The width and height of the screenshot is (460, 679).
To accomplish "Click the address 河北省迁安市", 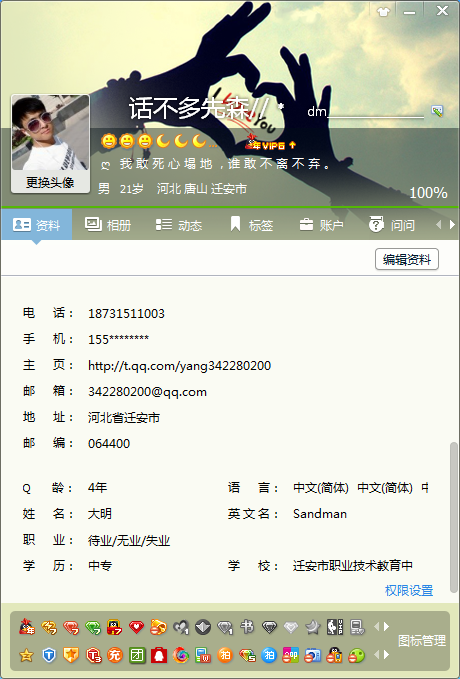I will pyautogui.click(x=124, y=418).
